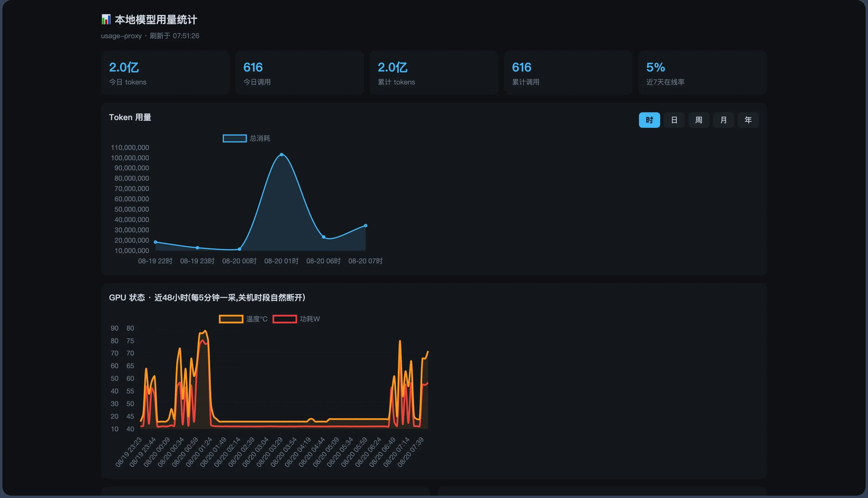Open the 今日 tokens stat card
The image size is (868, 498).
click(x=165, y=73)
